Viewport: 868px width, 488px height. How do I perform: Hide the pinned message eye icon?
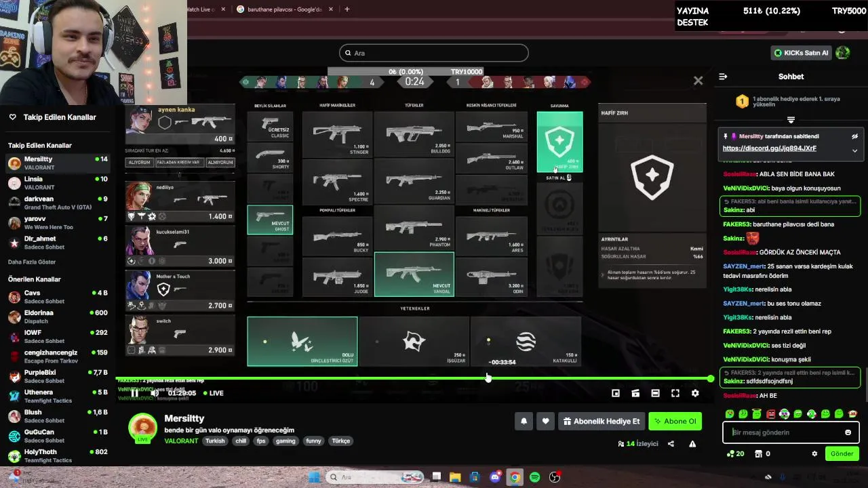(x=854, y=136)
